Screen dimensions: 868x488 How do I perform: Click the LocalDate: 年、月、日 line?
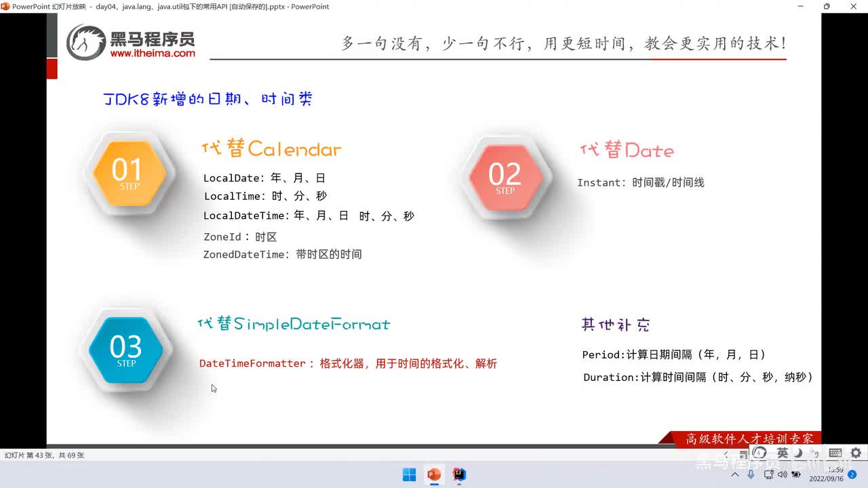pos(264,178)
